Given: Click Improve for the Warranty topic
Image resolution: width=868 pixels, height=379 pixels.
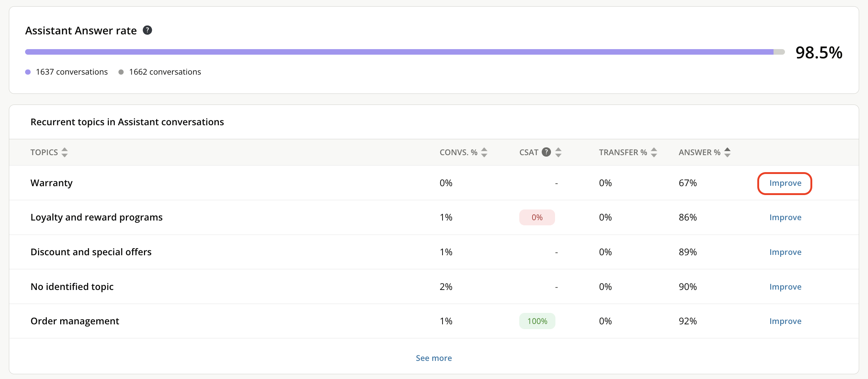Looking at the screenshot, I should [x=785, y=183].
